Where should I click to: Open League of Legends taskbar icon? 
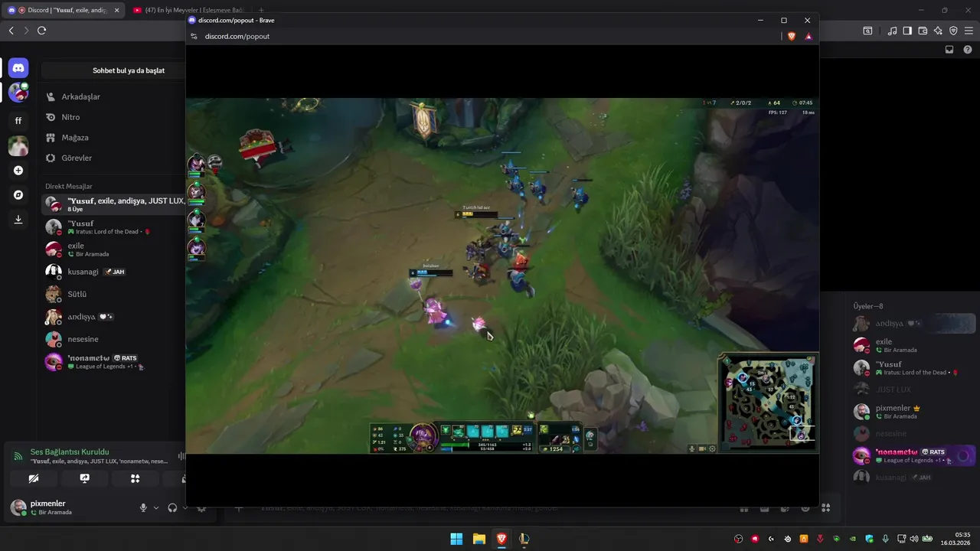[524, 539]
